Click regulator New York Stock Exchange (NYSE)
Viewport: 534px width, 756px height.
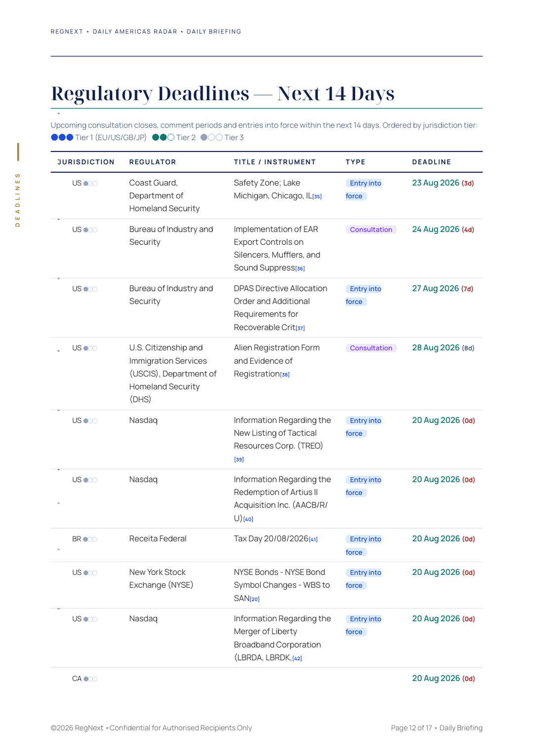click(x=161, y=578)
